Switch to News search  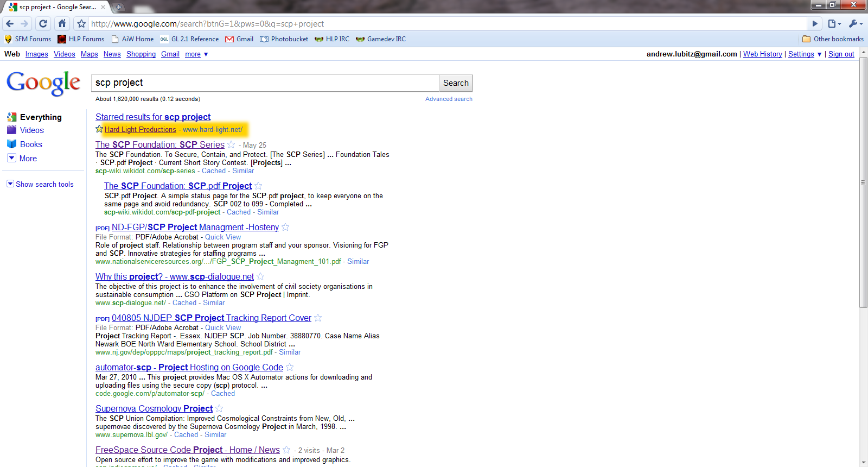(112, 54)
